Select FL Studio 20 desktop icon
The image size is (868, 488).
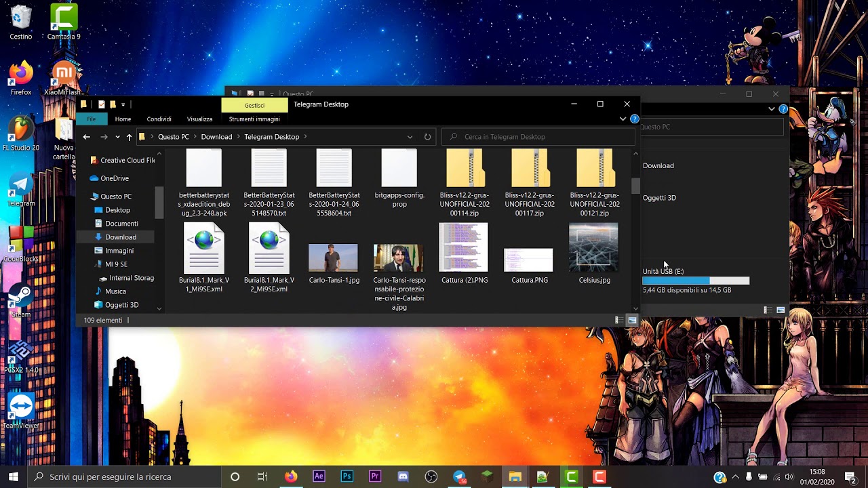[x=21, y=132]
